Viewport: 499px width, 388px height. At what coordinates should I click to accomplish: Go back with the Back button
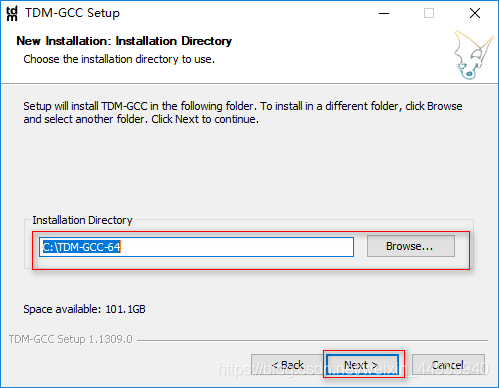click(x=288, y=365)
